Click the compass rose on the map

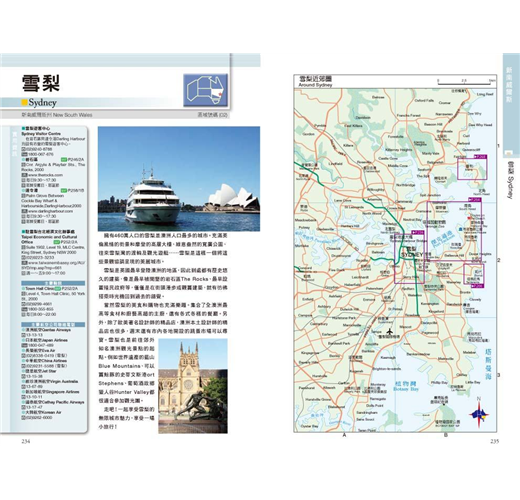[479, 413]
